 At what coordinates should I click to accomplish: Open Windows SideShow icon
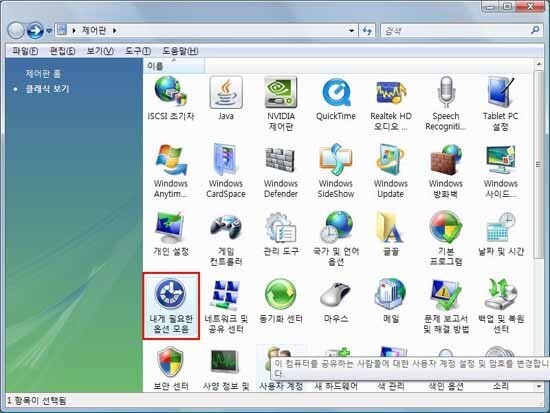336,171
